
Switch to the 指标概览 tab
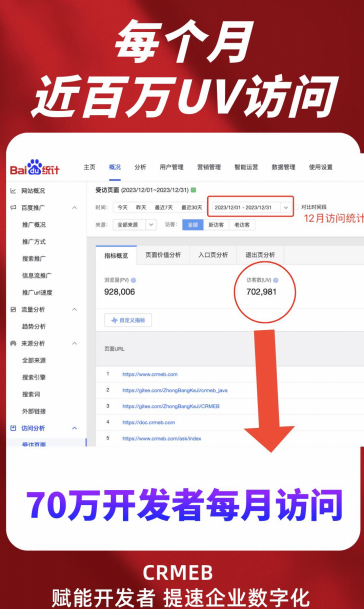(x=116, y=255)
